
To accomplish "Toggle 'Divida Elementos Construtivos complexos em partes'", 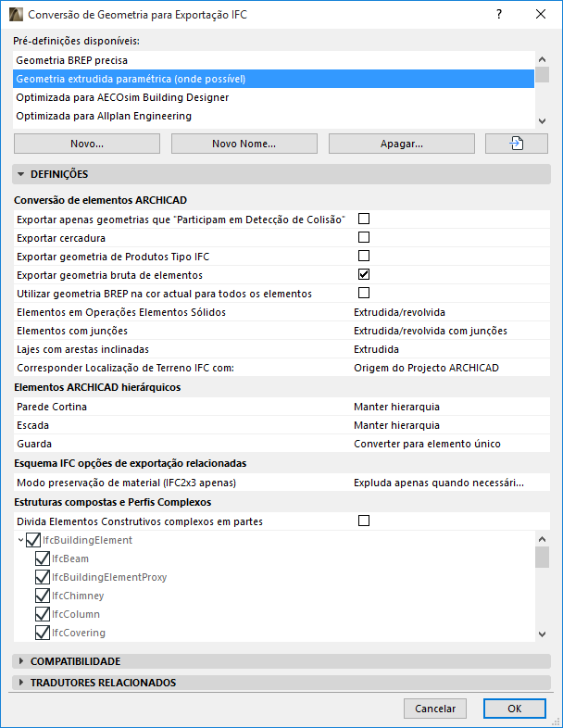I will click(364, 521).
